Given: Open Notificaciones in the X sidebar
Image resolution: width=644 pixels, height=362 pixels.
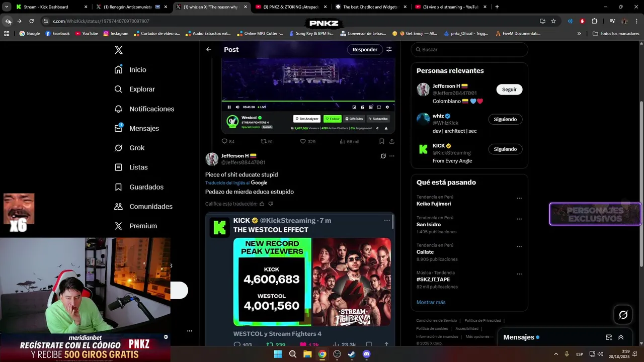Looking at the screenshot, I should click(144, 109).
